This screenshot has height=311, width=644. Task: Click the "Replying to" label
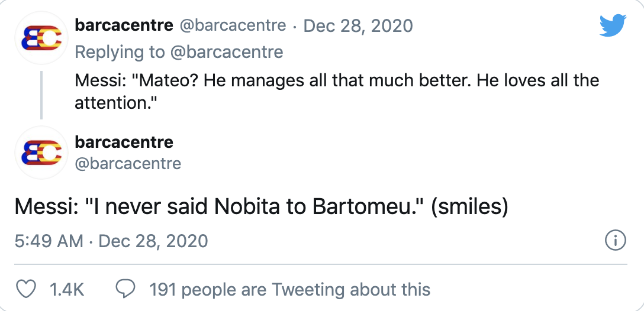(x=120, y=52)
